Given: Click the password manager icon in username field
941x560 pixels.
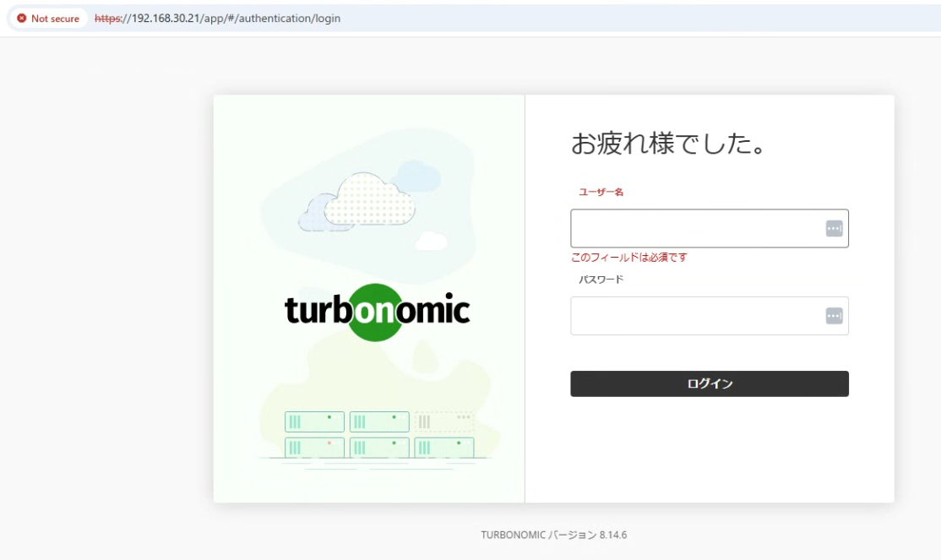Looking at the screenshot, I should pyautogui.click(x=834, y=229).
